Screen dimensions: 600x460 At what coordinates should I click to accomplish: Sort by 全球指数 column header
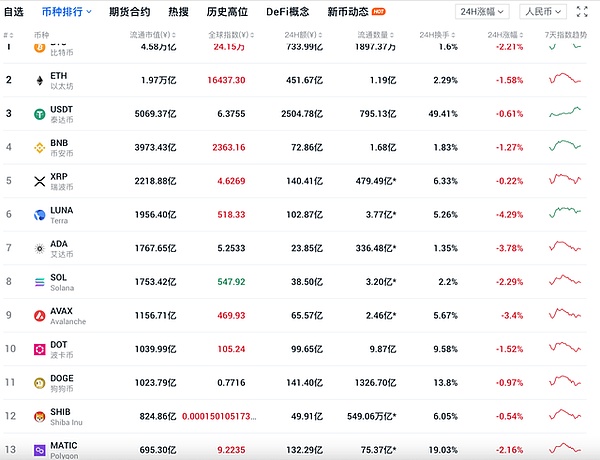(231, 35)
